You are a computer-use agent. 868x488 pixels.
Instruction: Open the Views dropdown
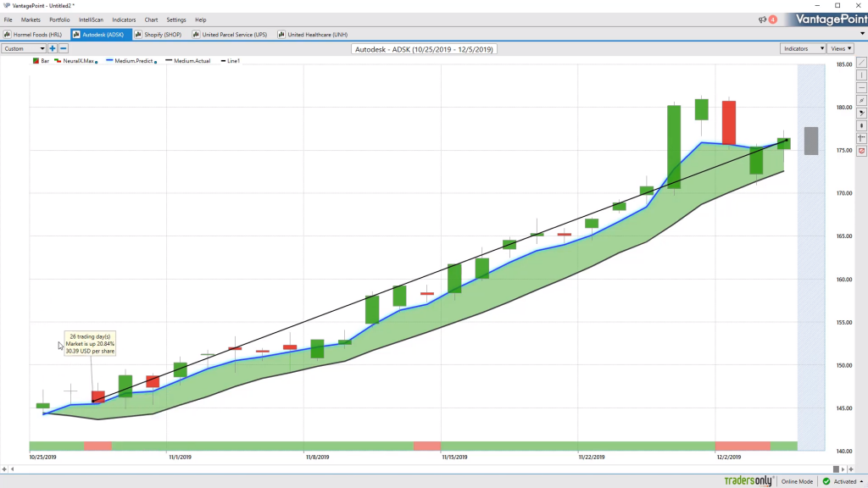pos(841,48)
